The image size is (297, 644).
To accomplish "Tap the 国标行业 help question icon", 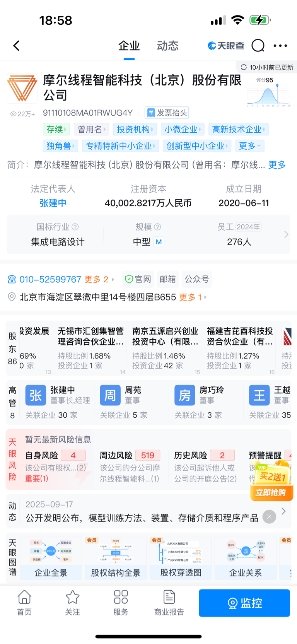I will 75,227.
